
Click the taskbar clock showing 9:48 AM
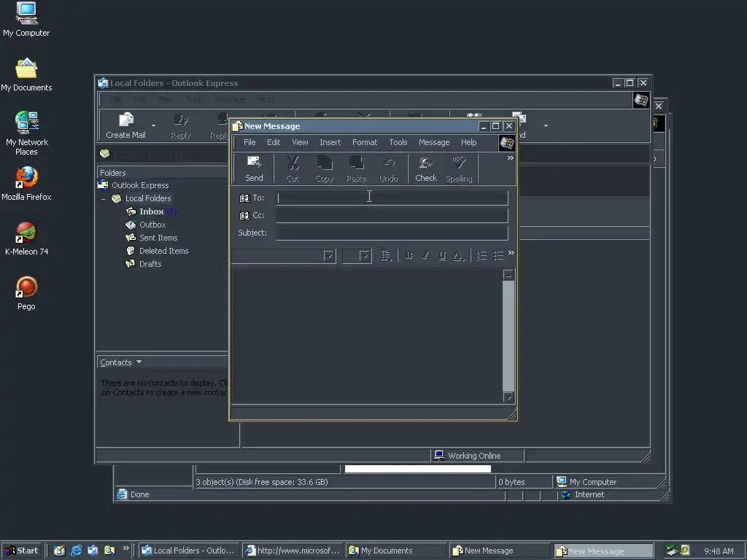click(x=719, y=551)
